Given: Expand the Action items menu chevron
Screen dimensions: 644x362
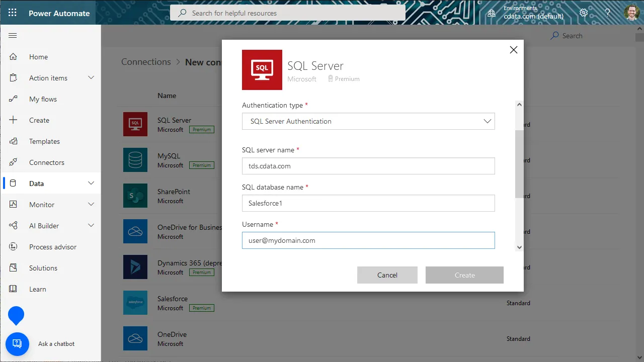Looking at the screenshot, I should [x=91, y=78].
